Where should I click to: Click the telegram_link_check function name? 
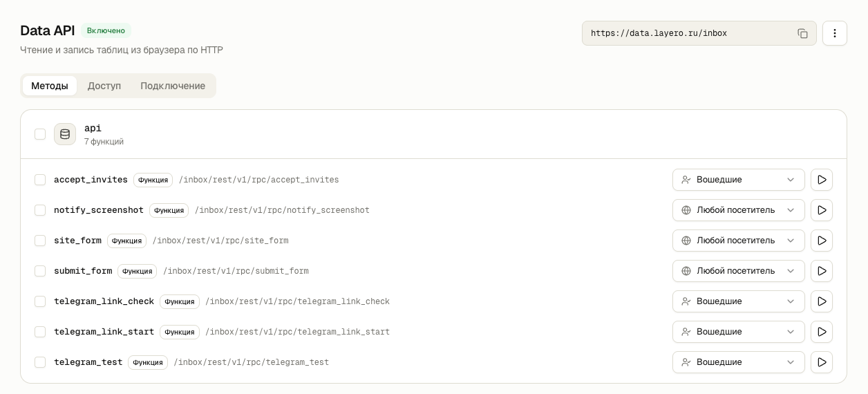[104, 301]
